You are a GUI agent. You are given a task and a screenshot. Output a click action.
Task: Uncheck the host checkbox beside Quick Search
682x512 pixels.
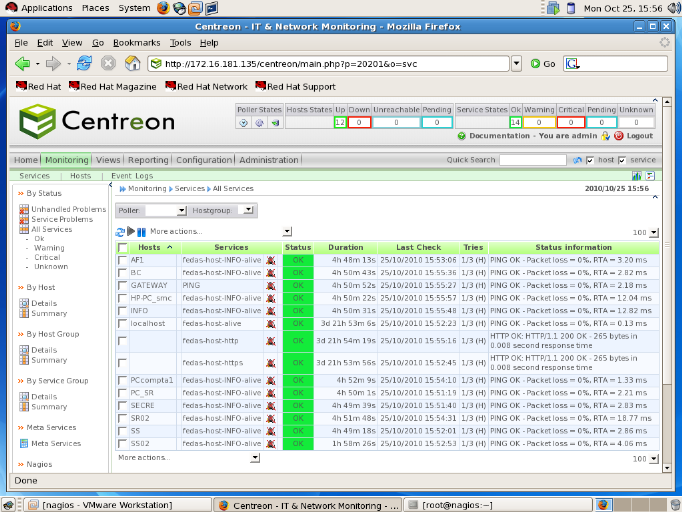(590, 160)
